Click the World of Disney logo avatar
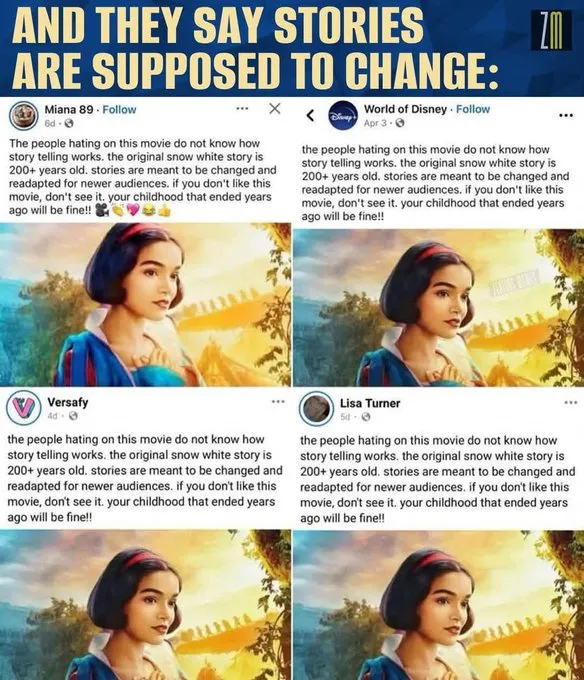The height and width of the screenshot is (680, 584). (343, 115)
